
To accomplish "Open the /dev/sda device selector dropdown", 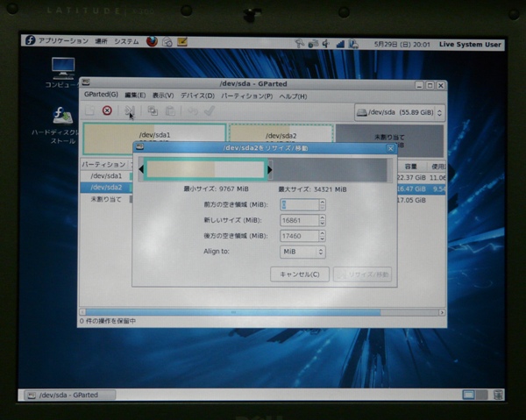I will 400,112.
